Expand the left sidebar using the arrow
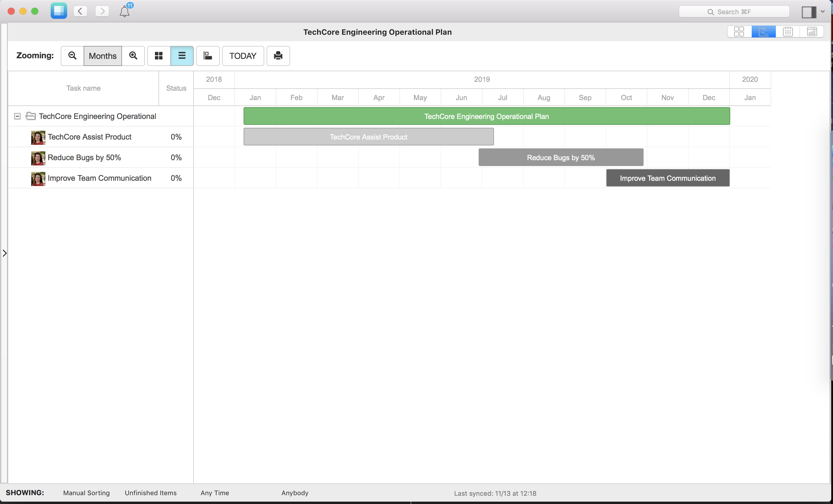 pyautogui.click(x=5, y=253)
